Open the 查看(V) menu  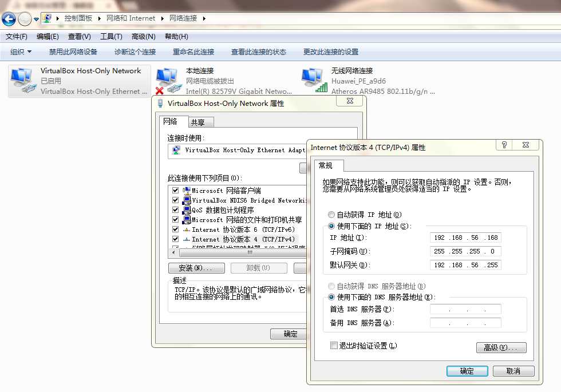(x=80, y=37)
